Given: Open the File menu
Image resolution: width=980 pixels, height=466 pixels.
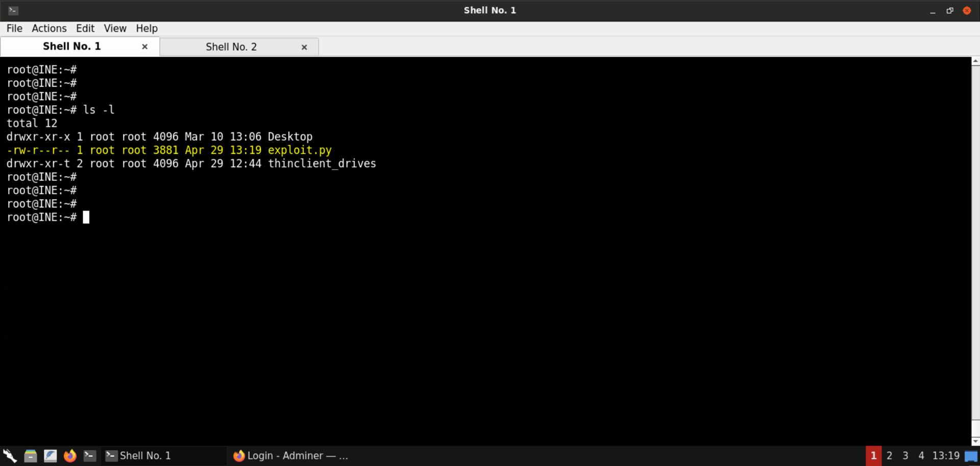Looking at the screenshot, I should pos(14,29).
